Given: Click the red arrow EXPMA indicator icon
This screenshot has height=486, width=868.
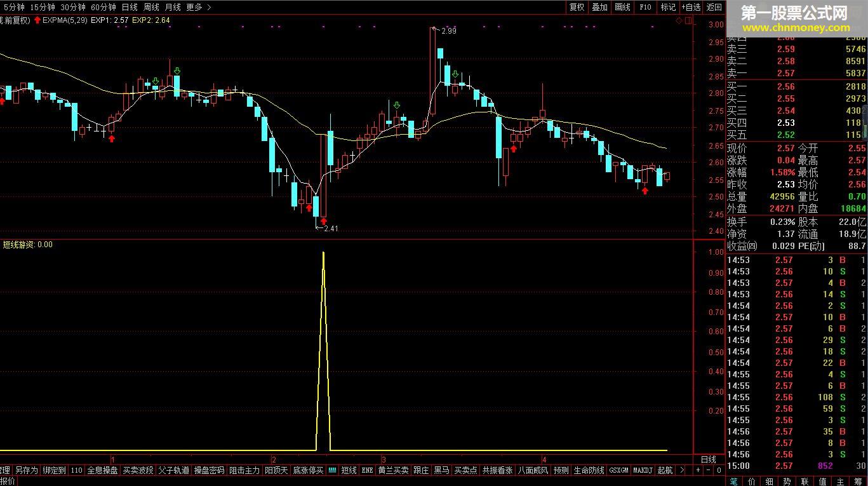Looking at the screenshot, I should [37, 20].
